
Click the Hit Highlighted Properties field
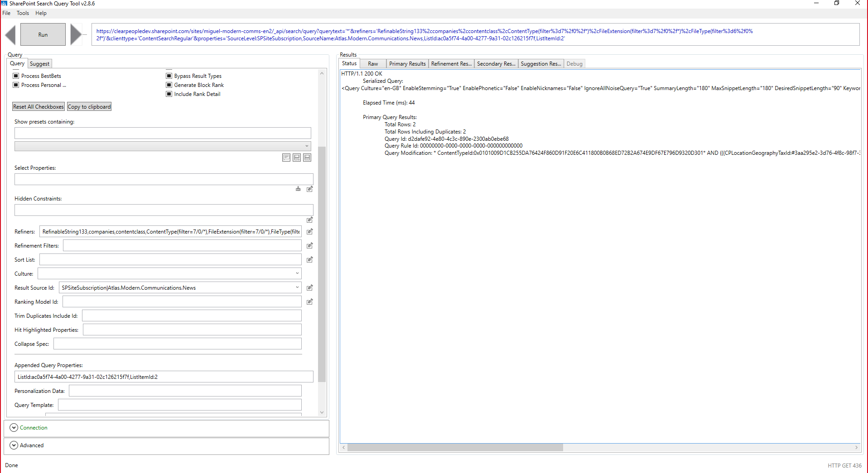(x=192, y=330)
